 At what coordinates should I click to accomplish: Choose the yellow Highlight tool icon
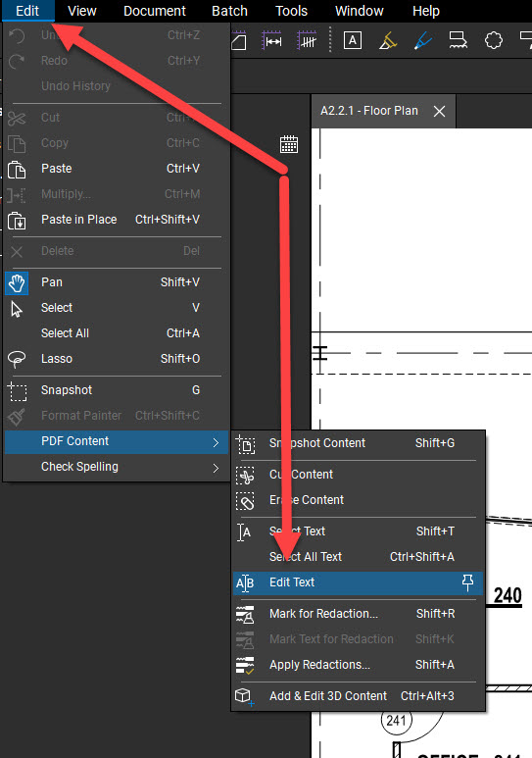pyautogui.click(x=388, y=41)
